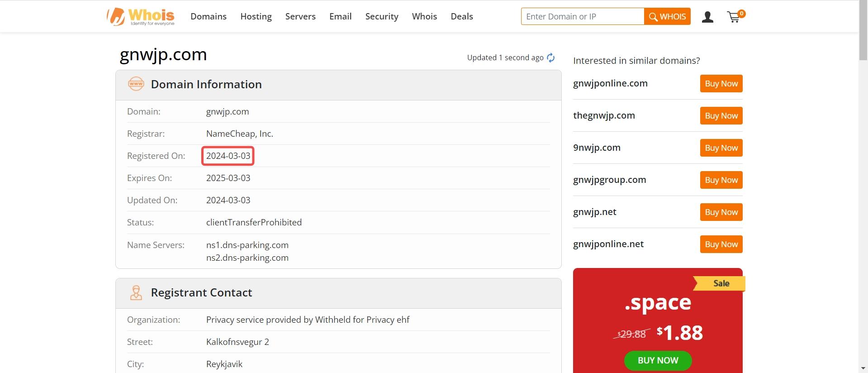Click the refresh icon beside Updated text
This screenshot has height=373, width=868.
tap(550, 57)
